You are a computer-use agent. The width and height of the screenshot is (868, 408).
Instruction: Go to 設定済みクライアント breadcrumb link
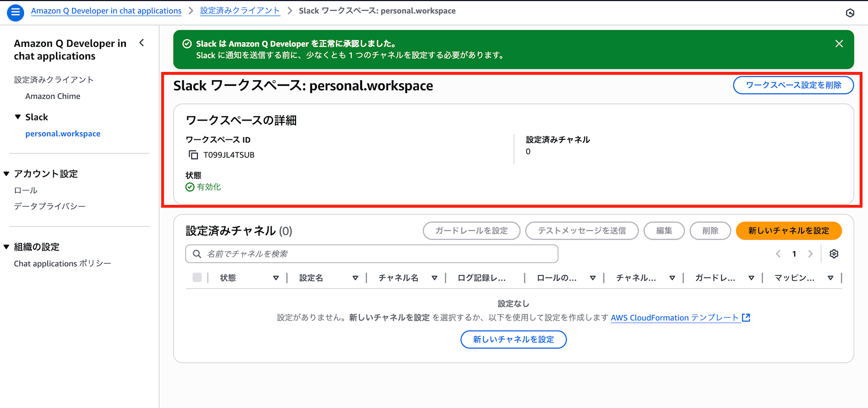(x=240, y=11)
